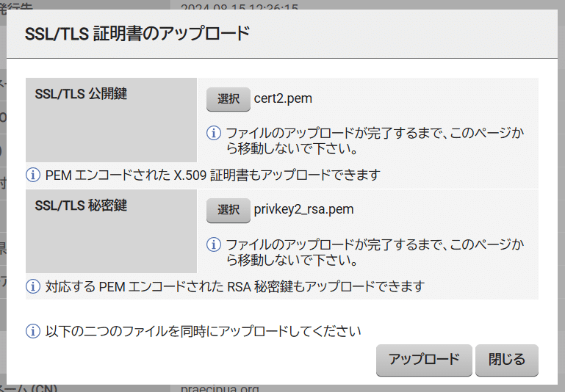This screenshot has height=392, width=565.
Task: Click the SSL/TLS 秘密鍵 label
Action: click(81, 206)
